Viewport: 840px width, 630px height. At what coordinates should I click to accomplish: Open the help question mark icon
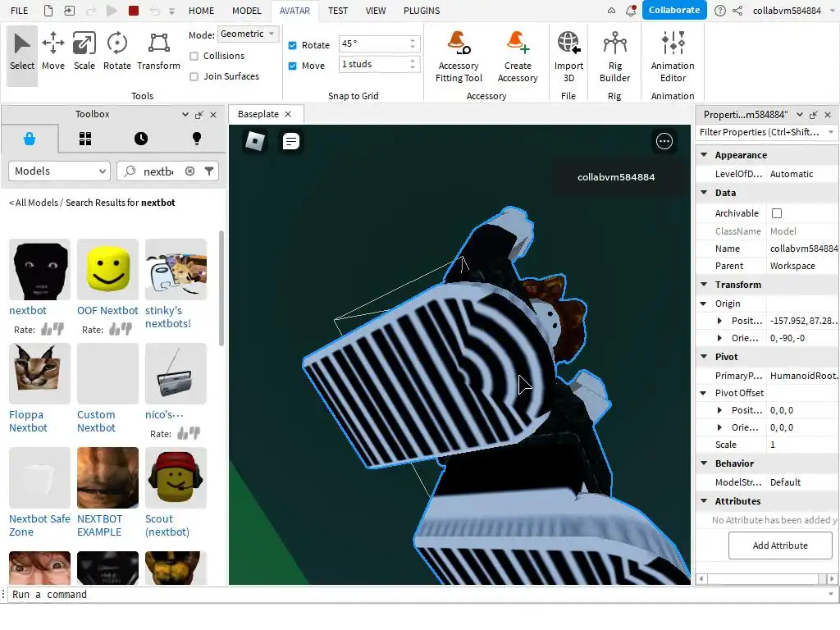720,10
